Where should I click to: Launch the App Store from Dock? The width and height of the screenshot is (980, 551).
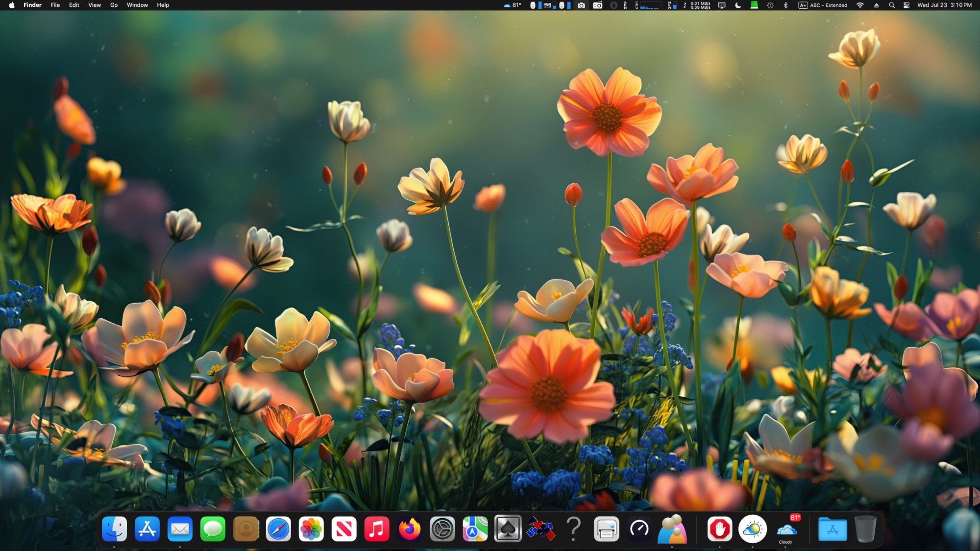pyautogui.click(x=147, y=529)
